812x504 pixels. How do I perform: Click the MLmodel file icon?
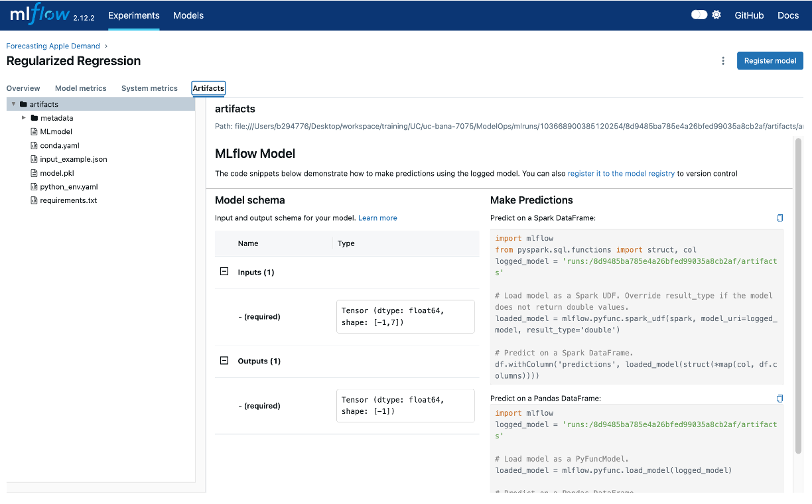34,131
